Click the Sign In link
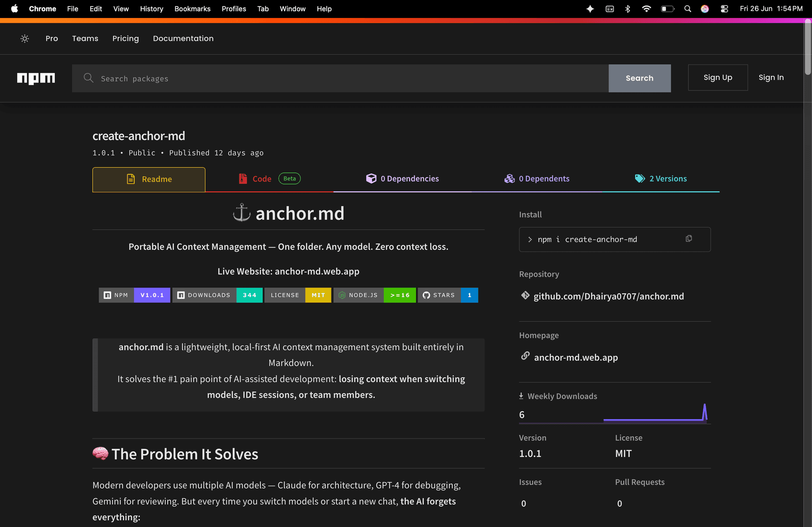Screen dimensions: 812x527 771,78
